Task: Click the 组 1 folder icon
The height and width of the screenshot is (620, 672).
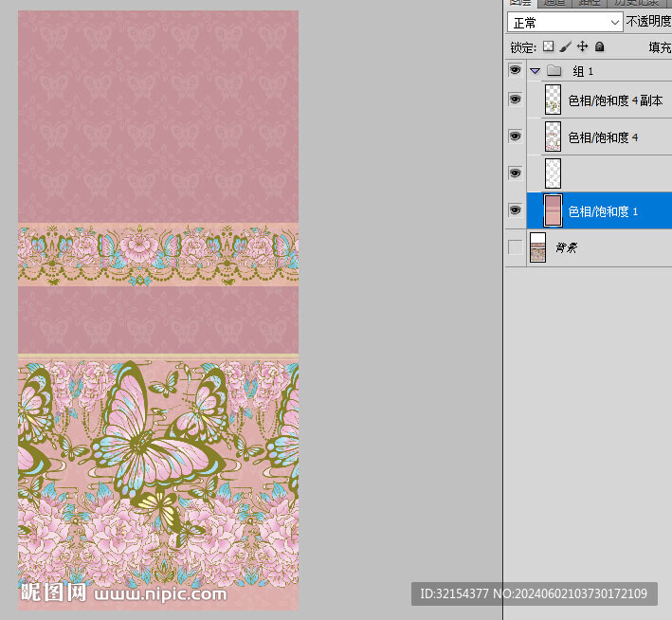Action: click(x=554, y=70)
